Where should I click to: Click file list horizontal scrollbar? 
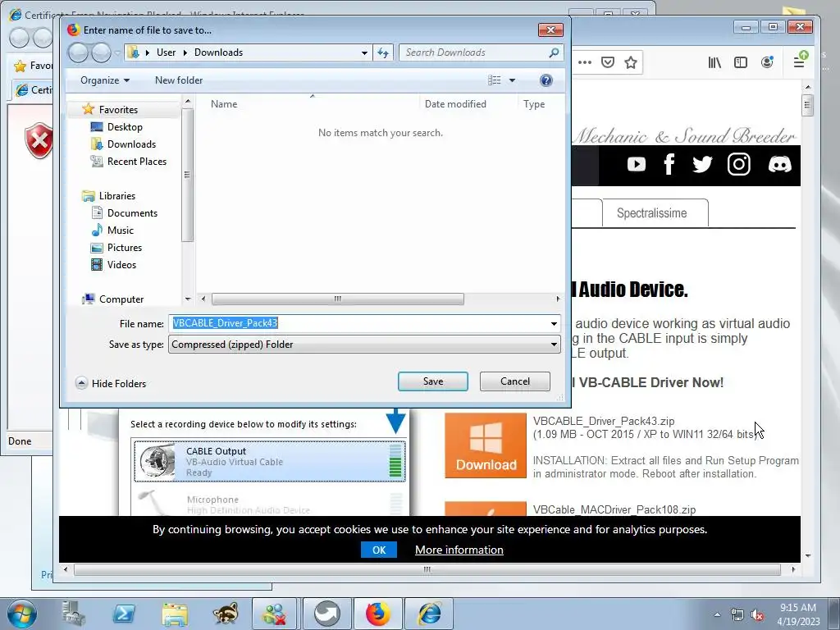pos(337,299)
